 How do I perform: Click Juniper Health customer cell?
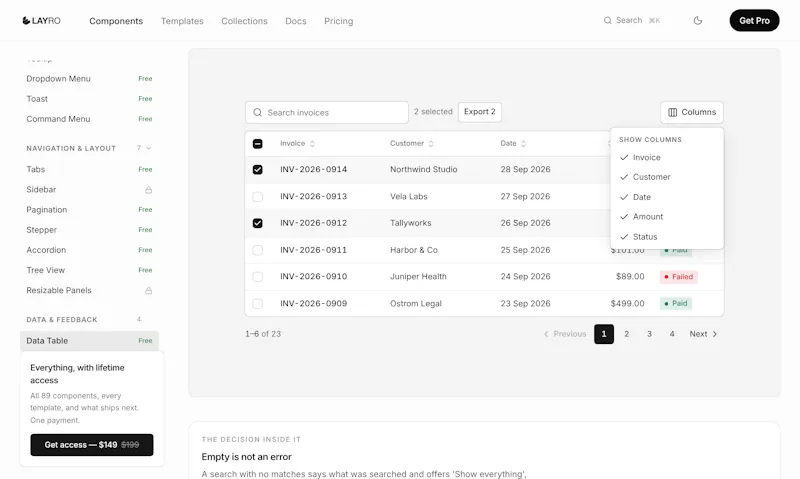click(x=418, y=276)
